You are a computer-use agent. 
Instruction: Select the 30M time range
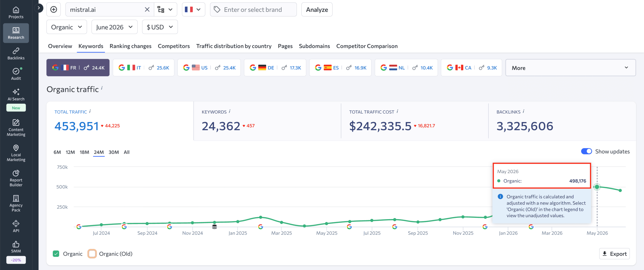click(x=114, y=152)
